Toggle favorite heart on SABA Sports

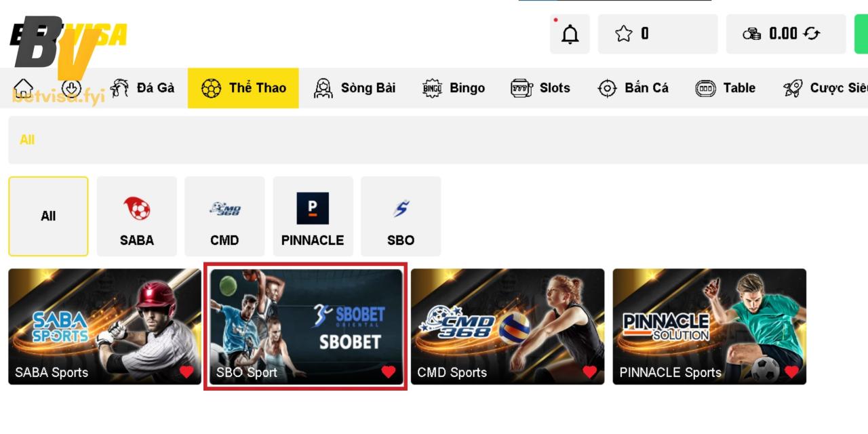186,372
